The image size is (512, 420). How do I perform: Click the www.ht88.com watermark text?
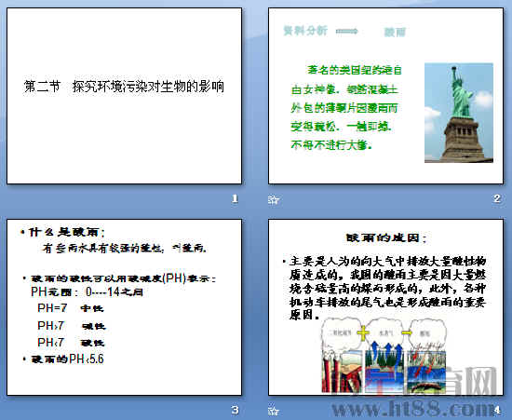pos(413,409)
